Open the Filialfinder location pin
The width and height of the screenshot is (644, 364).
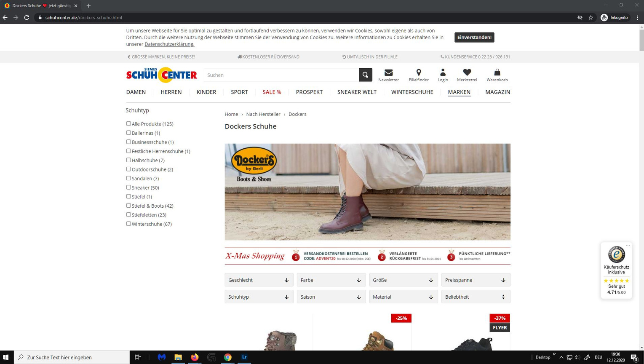click(419, 72)
